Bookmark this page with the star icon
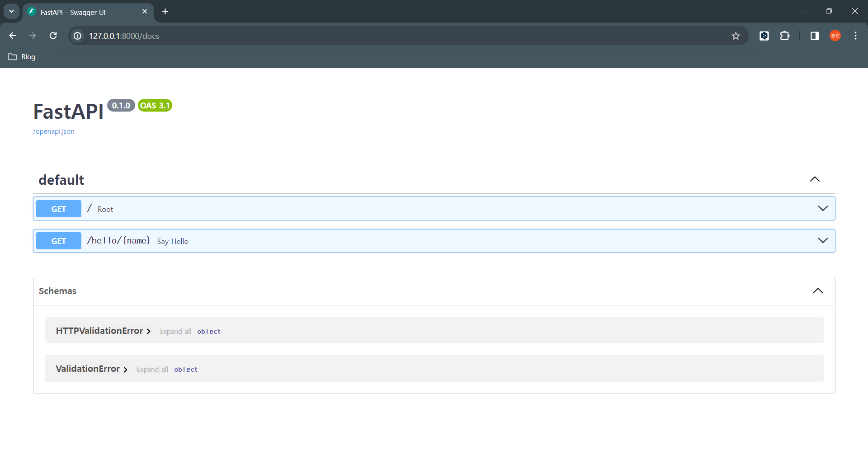 736,36
